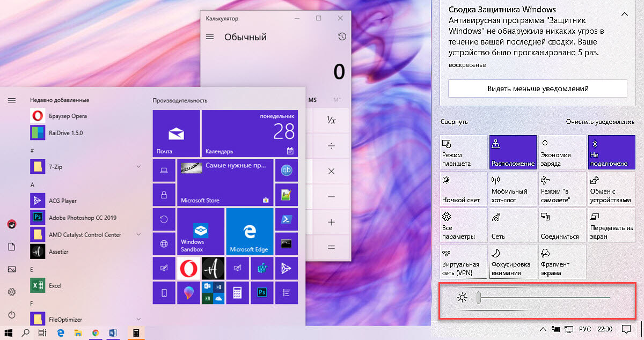Toggle Экономия заряда quick action
The image size is (644, 340).
tap(562, 152)
